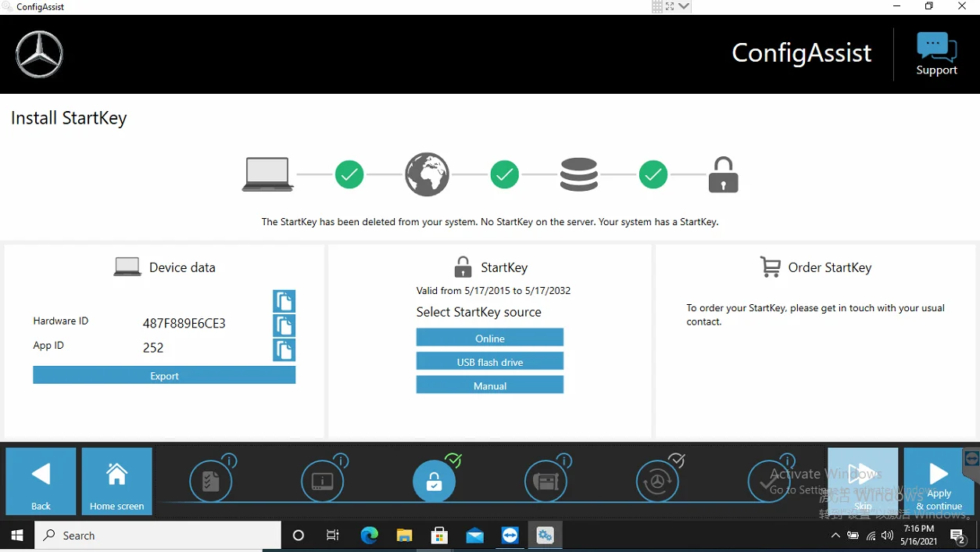Screen dimensions: 980x552
Task: Open network status in system tray
Action: pos(871,536)
